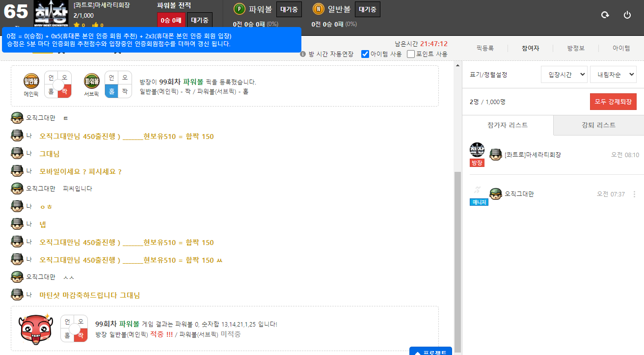Click avatar next to '모바일이세요 ? 피시세요 ?'

pos(17,171)
